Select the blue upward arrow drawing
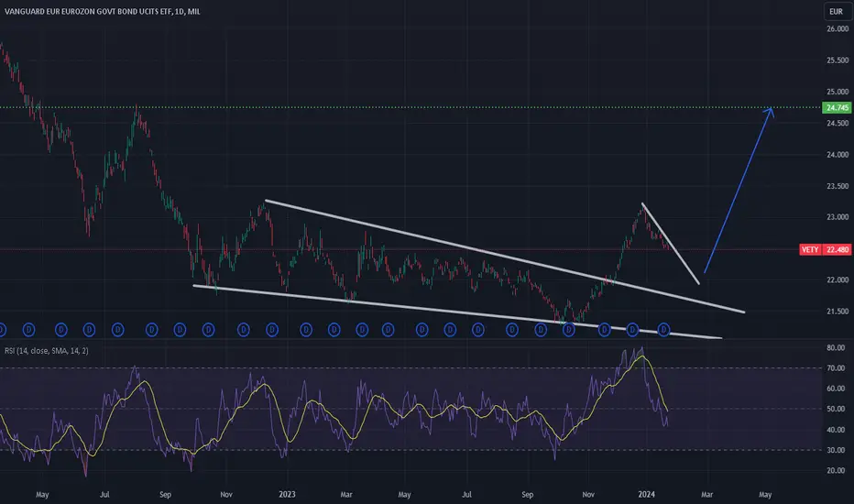The height and width of the screenshot is (504, 854). click(x=739, y=191)
